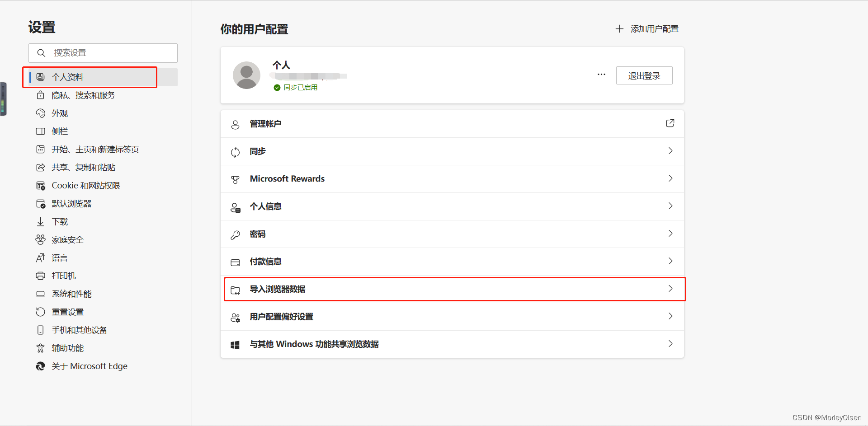Image resolution: width=868 pixels, height=426 pixels.
Task: Select 个人资料 in the settings sidebar
Action: [103, 77]
